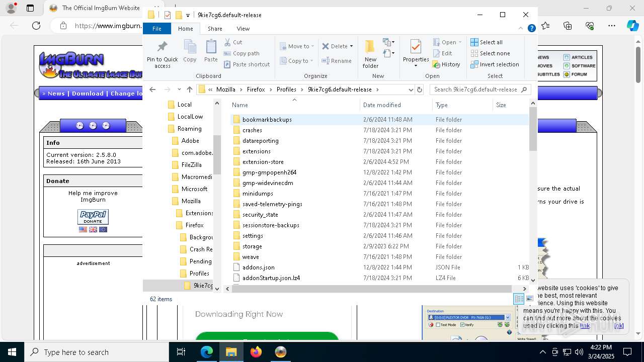Image resolution: width=644 pixels, height=362 pixels.
Task: Click the Cut scissors icon
Action: point(227,42)
